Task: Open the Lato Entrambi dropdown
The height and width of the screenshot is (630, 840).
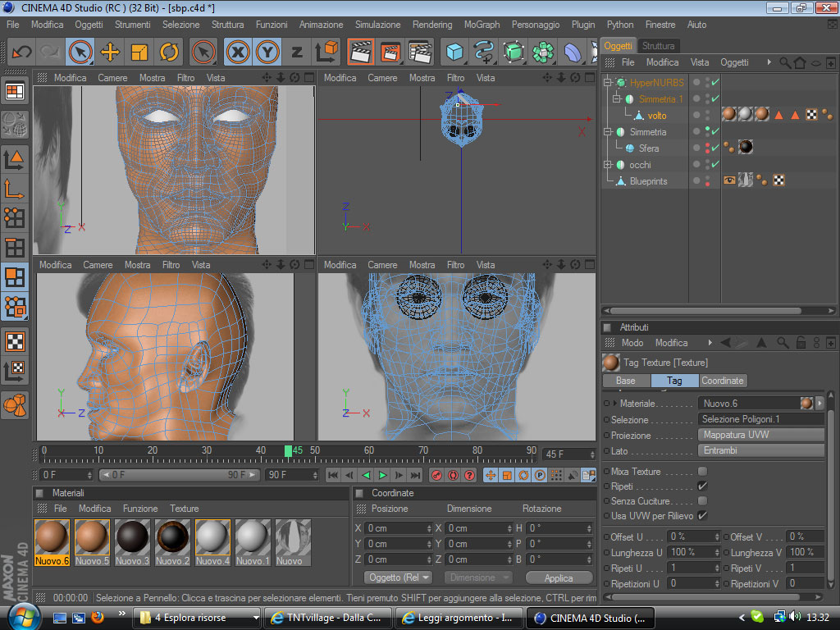Action: click(x=760, y=450)
